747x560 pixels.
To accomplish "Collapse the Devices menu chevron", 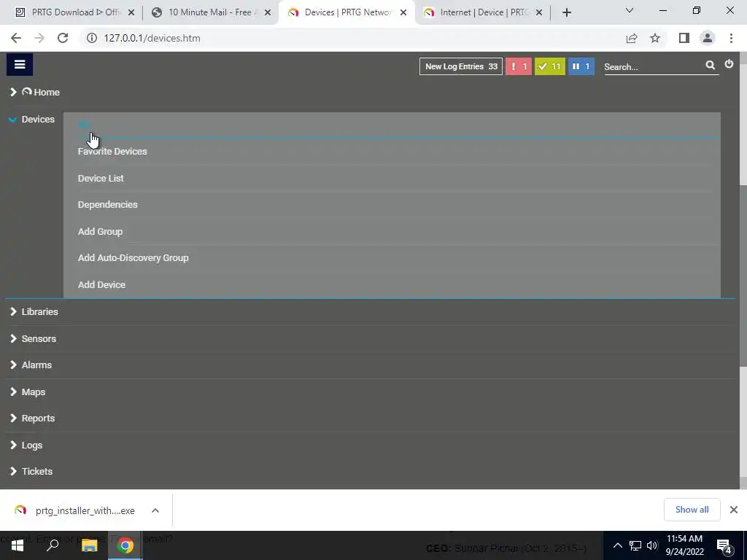I will point(13,120).
